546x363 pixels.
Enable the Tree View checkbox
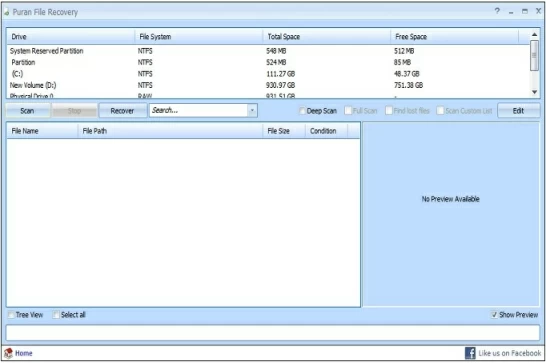point(11,315)
